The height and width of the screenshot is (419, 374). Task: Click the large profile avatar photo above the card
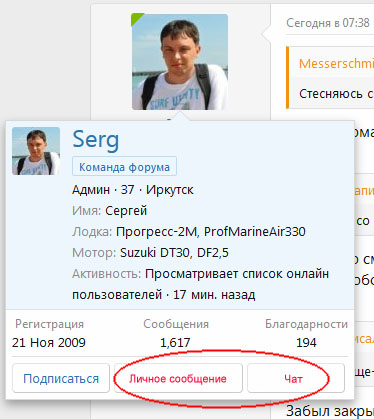(x=180, y=62)
